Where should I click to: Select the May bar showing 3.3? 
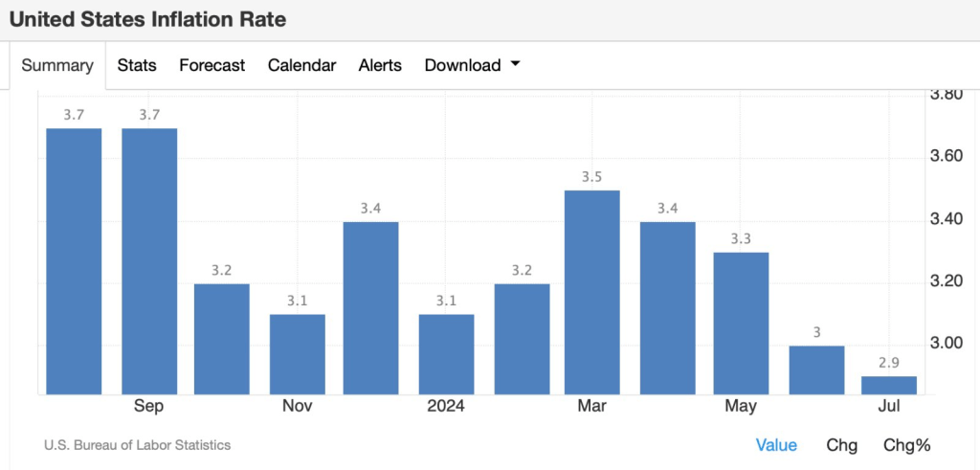coord(741,323)
